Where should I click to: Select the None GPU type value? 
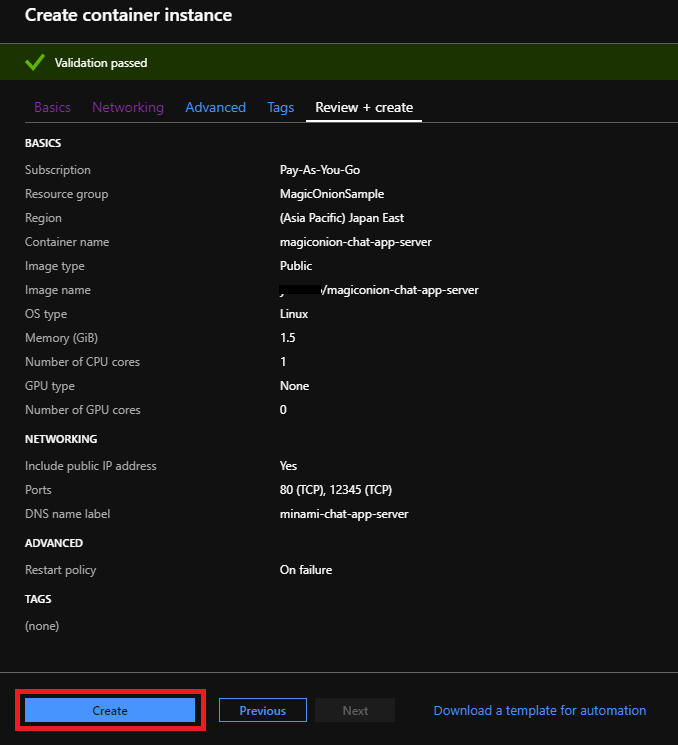pos(294,386)
